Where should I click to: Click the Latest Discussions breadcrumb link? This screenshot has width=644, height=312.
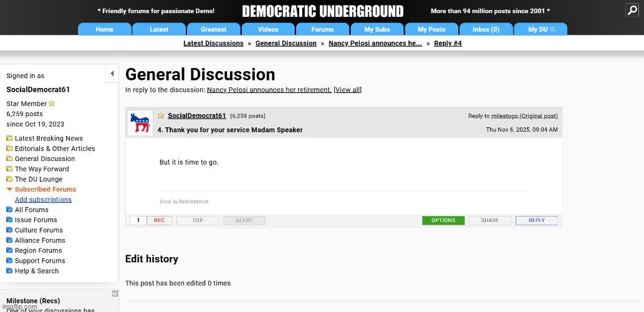213,43
